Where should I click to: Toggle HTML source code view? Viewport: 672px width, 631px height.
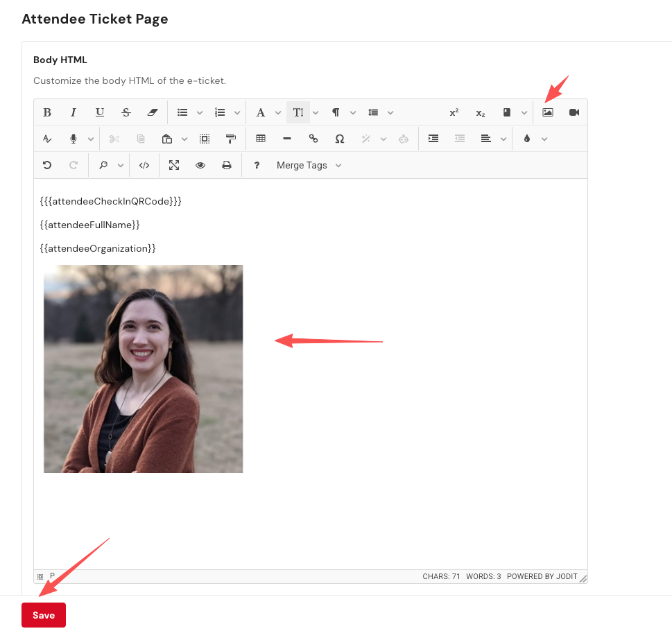(144, 165)
